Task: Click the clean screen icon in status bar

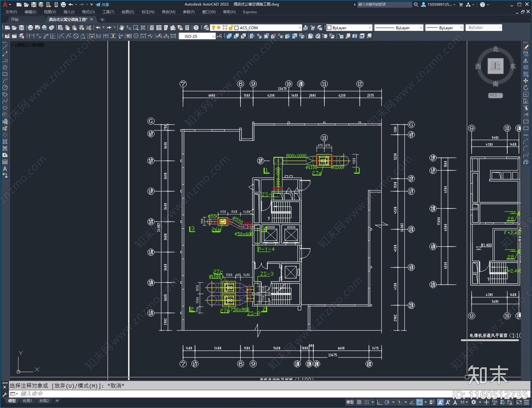Action: [519, 402]
